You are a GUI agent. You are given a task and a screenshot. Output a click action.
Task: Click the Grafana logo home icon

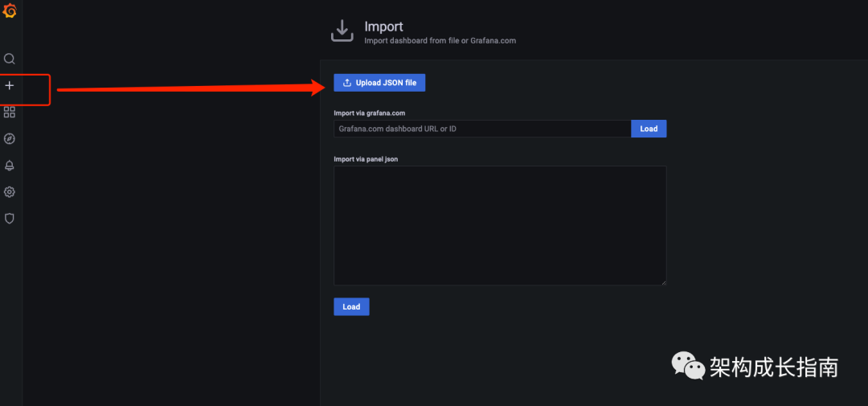tap(10, 10)
